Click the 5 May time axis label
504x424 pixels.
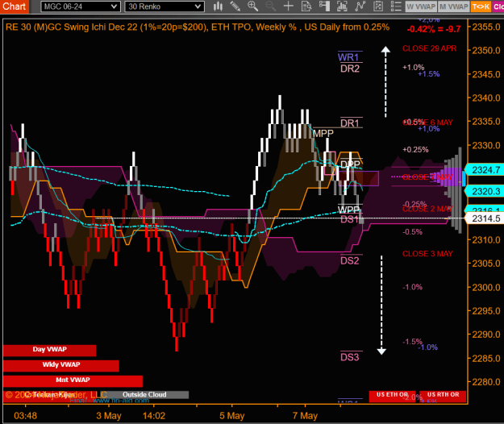point(232,416)
